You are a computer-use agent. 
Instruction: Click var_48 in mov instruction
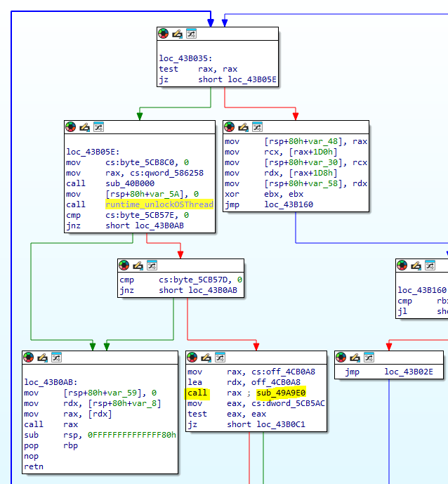(x=324, y=141)
